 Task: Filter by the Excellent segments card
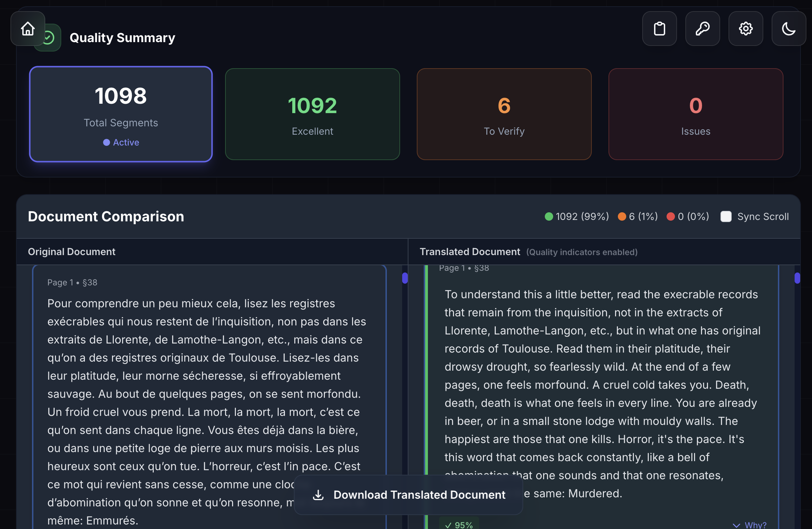tap(312, 114)
